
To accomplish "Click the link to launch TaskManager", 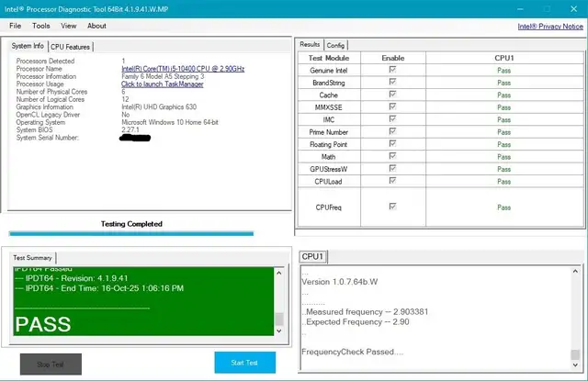I will [x=164, y=84].
